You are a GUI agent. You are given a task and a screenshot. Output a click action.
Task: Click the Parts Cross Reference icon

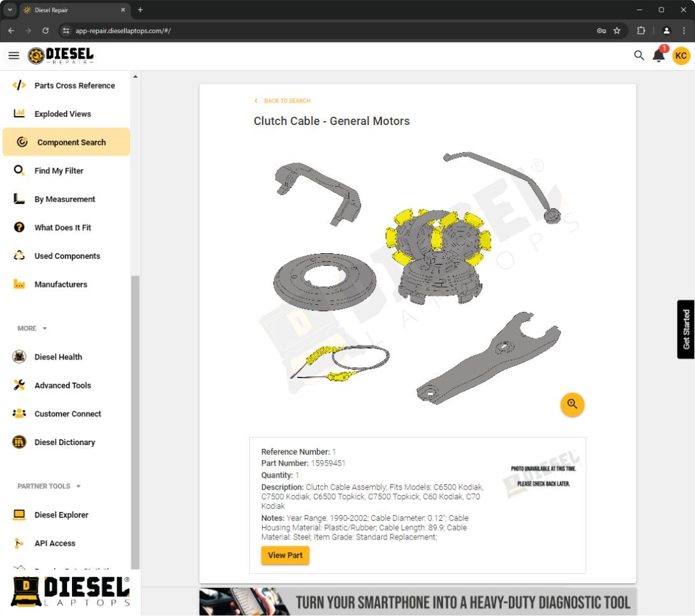click(19, 85)
